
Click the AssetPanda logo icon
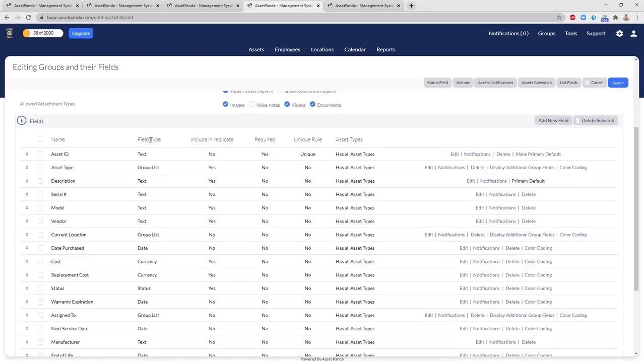tap(10, 33)
